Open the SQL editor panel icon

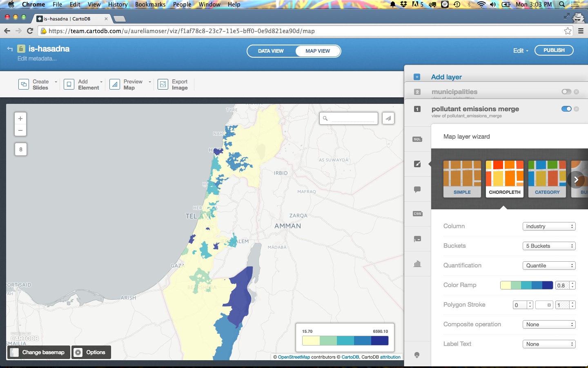(417, 139)
